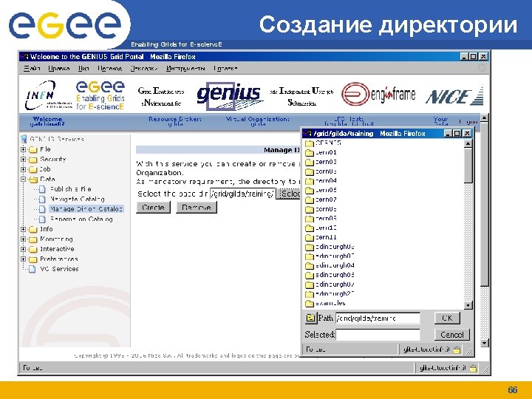Viewport: 532px width, 399px height.
Task: Open the Файл menu
Action: pyautogui.click(x=32, y=69)
